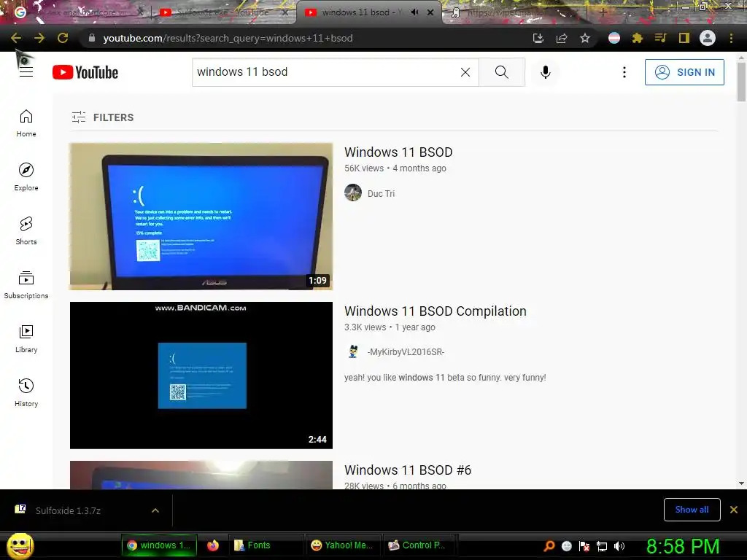The width and height of the screenshot is (747, 560).
Task: Click the orange magnifier tray icon
Action: (x=549, y=546)
